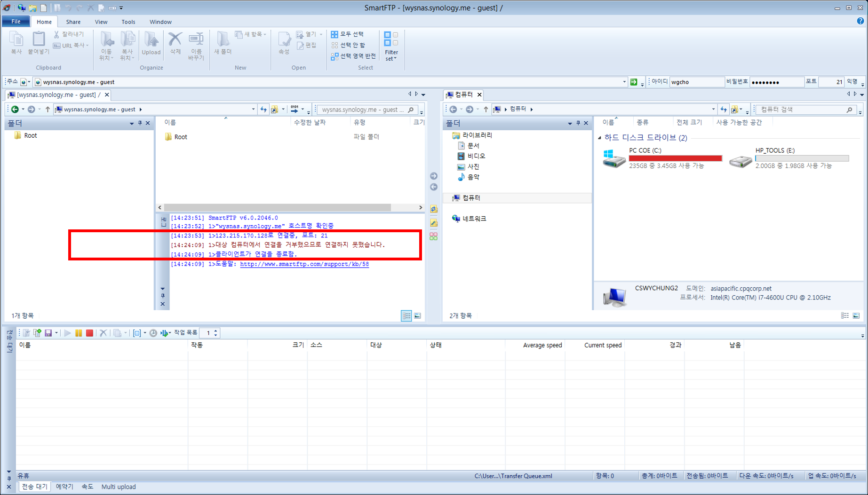Switch to the Tools ribbon tab
Screen dimensions: 868x495
tap(128, 22)
